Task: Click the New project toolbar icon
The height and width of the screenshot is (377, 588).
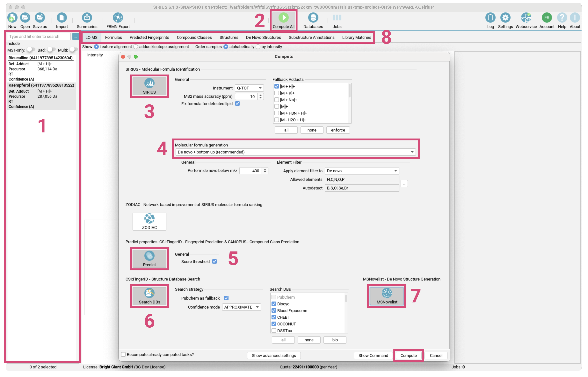Action: coord(12,18)
